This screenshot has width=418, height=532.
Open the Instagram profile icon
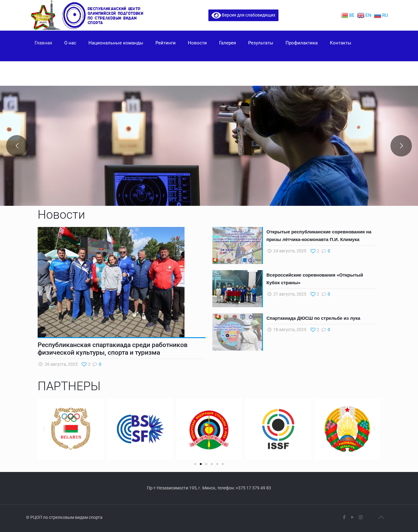coord(361,517)
